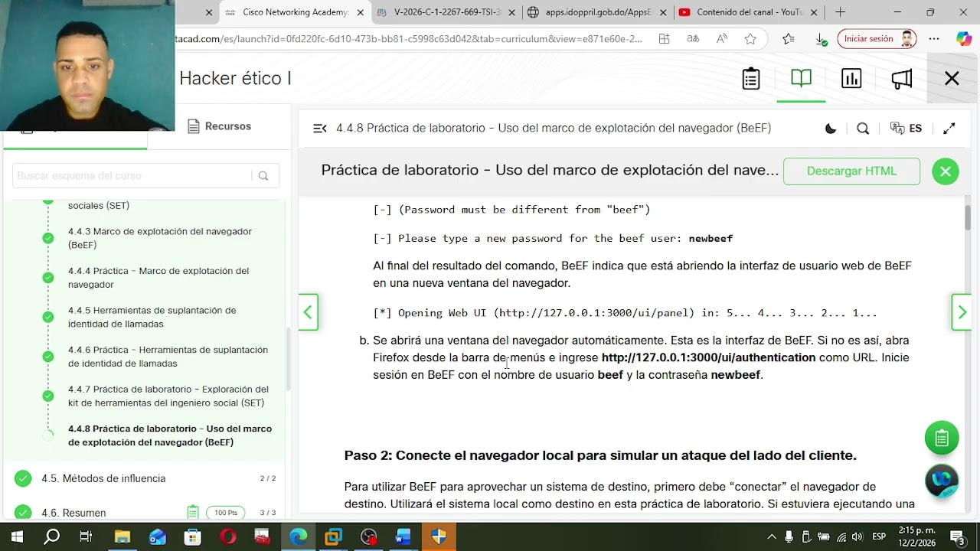The width and height of the screenshot is (980, 551).
Task: Open the Copilot icon in browser toolbar
Action: pos(964,39)
